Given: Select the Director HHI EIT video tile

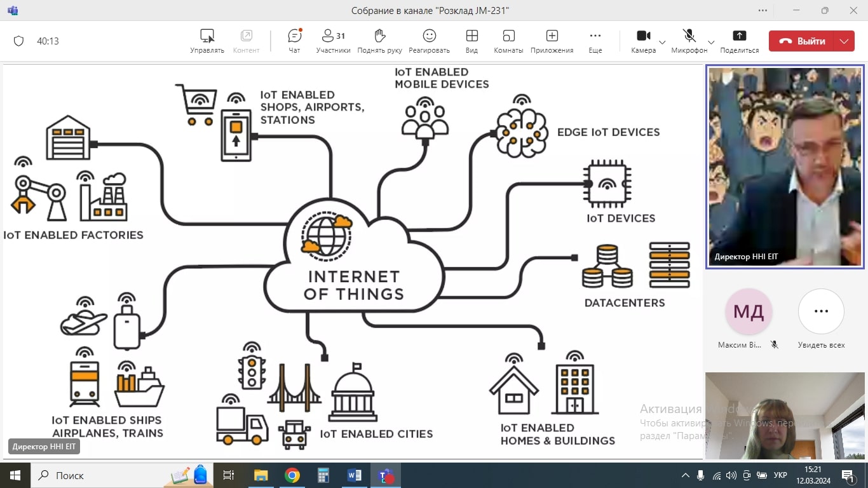Looking at the screenshot, I should pos(785,166).
